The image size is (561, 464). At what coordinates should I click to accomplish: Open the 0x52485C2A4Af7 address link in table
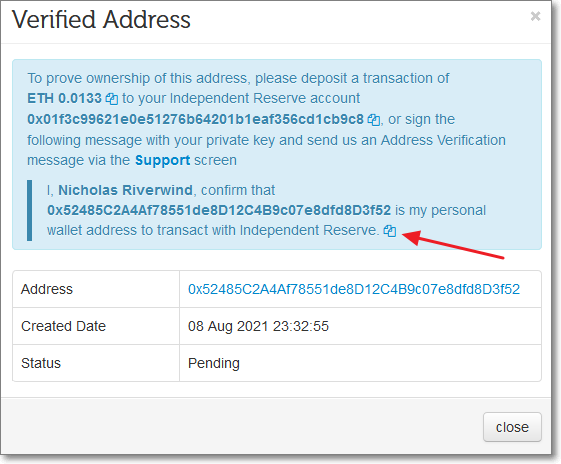point(354,289)
